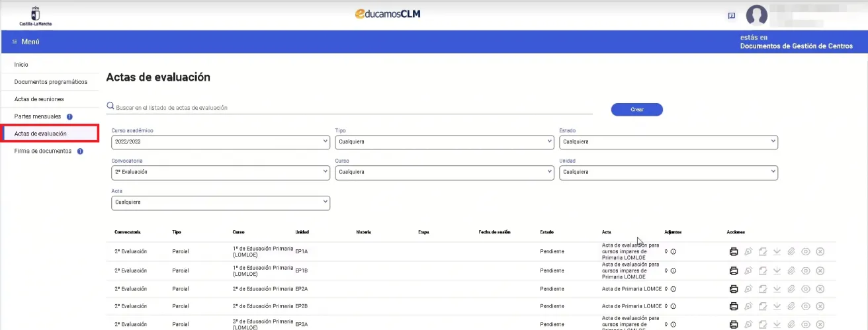The width and height of the screenshot is (868, 330).
Task: Click the sign pen icon for EP1B
Action: (x=748, y=270)
